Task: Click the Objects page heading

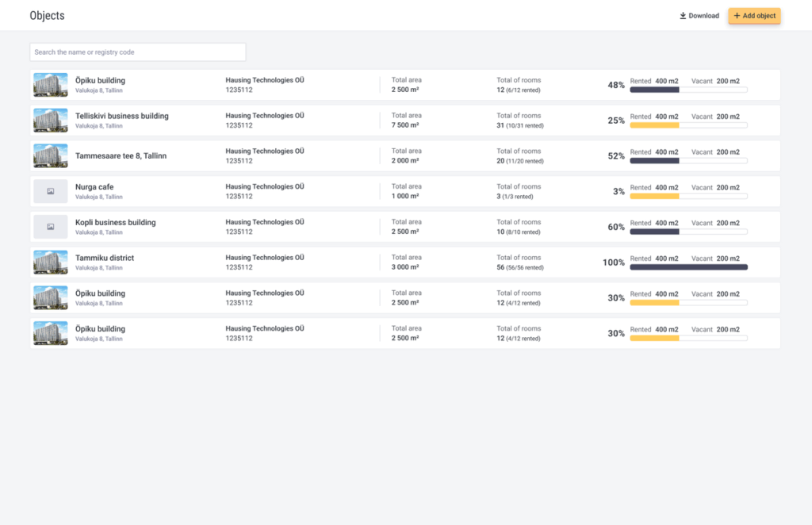Action: coord(47,16)
